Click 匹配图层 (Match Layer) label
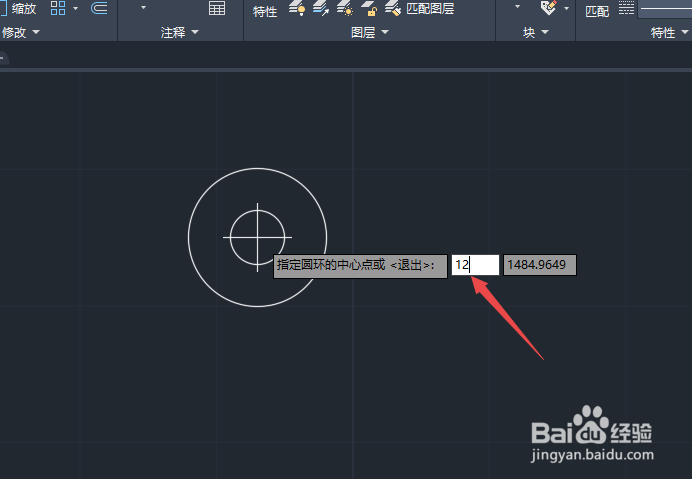The width and height of the screenshot is (692, 479). tap(430, 8)
